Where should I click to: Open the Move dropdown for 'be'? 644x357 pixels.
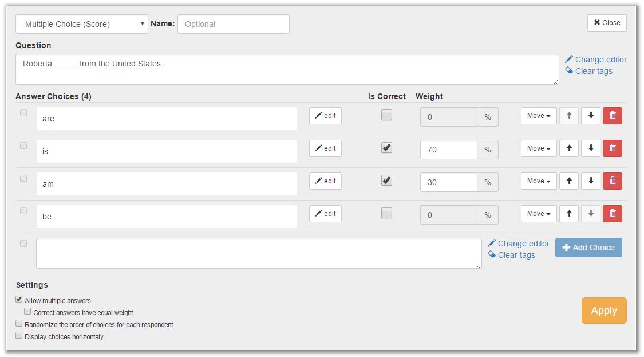pyautogui.click(x=539, y=214)
